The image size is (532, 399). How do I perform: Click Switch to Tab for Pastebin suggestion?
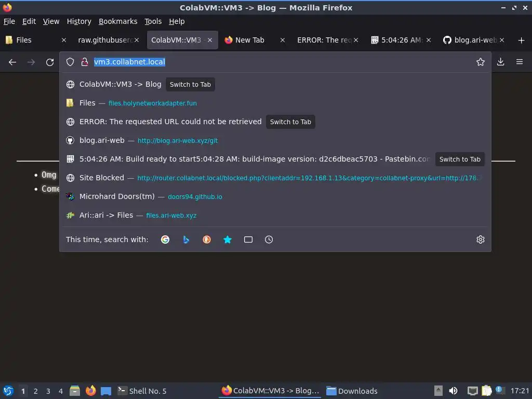[x=460, y=159]
